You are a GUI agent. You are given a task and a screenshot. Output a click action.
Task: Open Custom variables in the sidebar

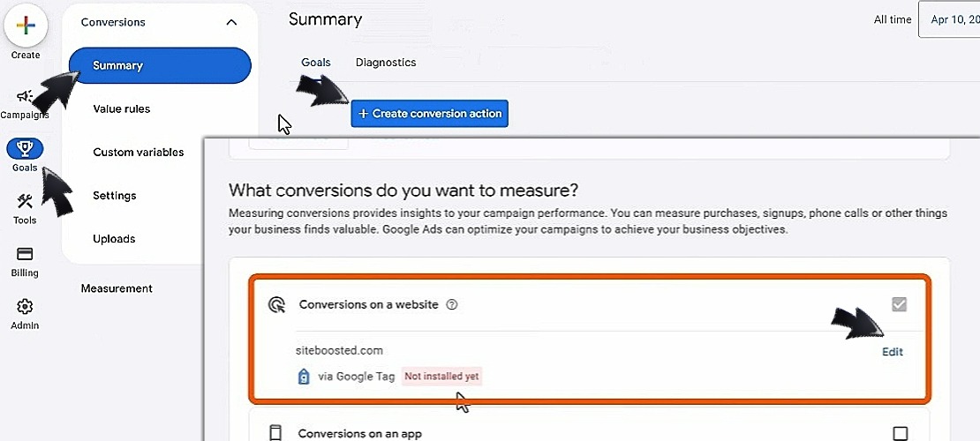click(139, 153)
